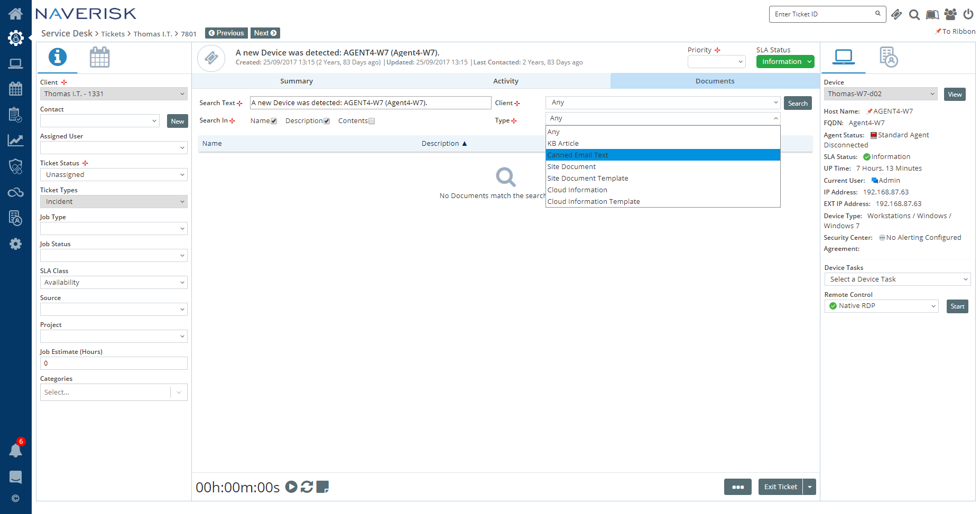This screenshot has width=980, height=514.
Task: Click the power logout icon
Action: click(x=968, y=14)
